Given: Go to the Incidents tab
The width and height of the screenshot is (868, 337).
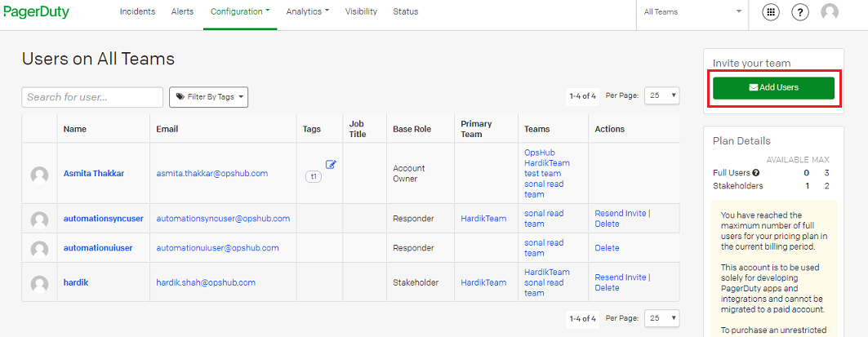Looking at the screenshot, I should pyautogui.click(x=137, y=12).
